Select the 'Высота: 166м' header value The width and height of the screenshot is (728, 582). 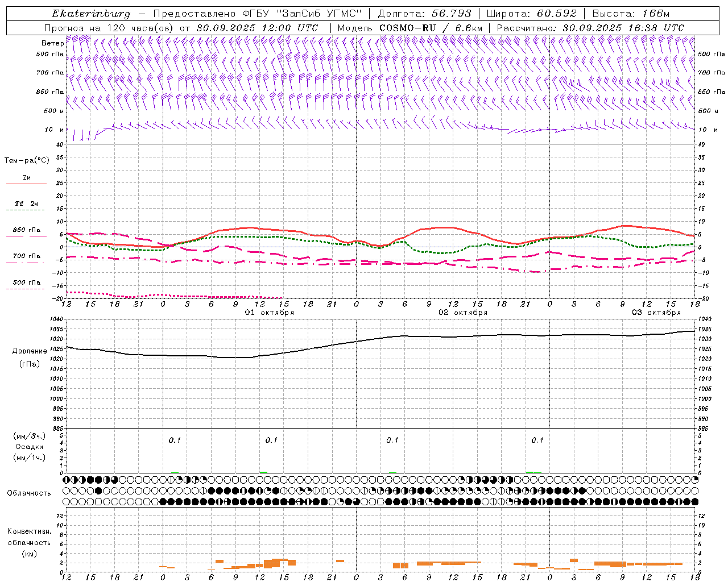coord(631,14)
